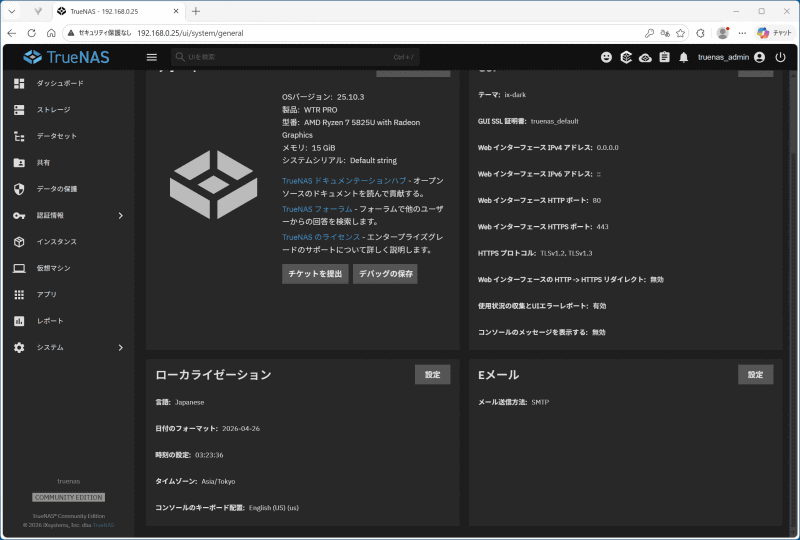
Task: Click the truenas_admin account avatar icon
Action: pos(759,57)
